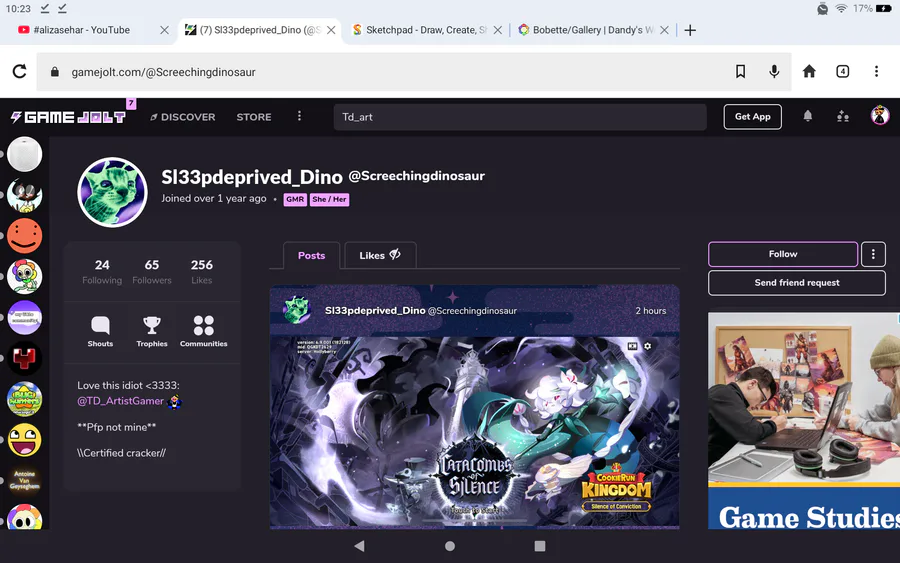Screen dimensions: 900x563
Task: Open profile options next to Follow
Action: click(x=873, y=254)
